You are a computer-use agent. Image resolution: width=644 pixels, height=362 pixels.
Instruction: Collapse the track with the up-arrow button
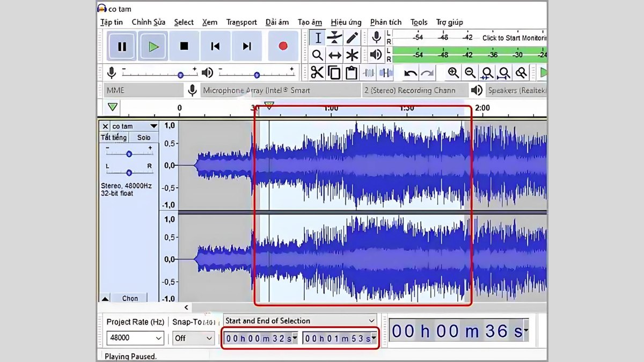coord(105,298)
